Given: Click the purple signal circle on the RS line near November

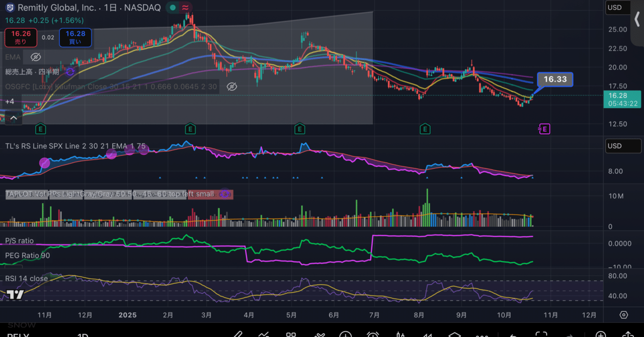Looking at the screenshot, I should click(x=45, y=162).
